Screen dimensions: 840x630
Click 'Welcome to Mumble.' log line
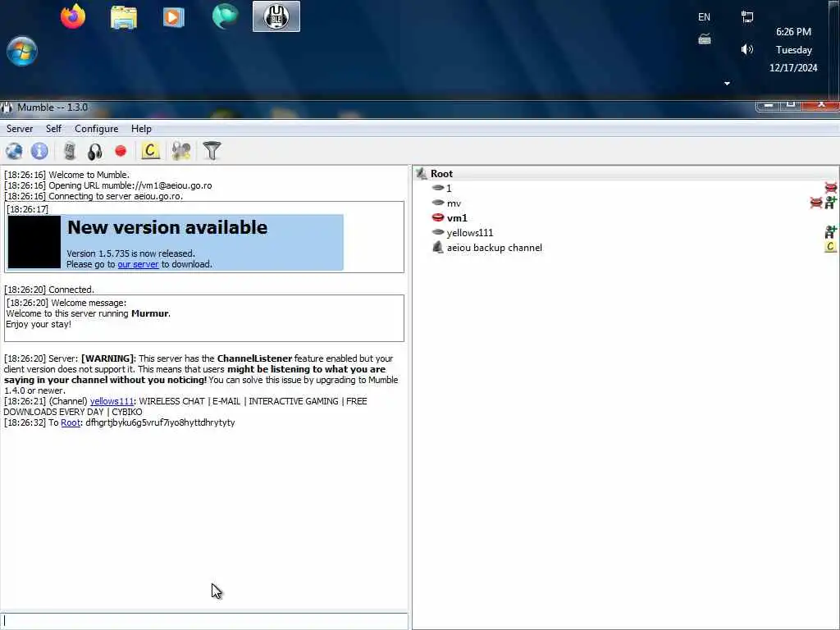(x=67, y=176)
